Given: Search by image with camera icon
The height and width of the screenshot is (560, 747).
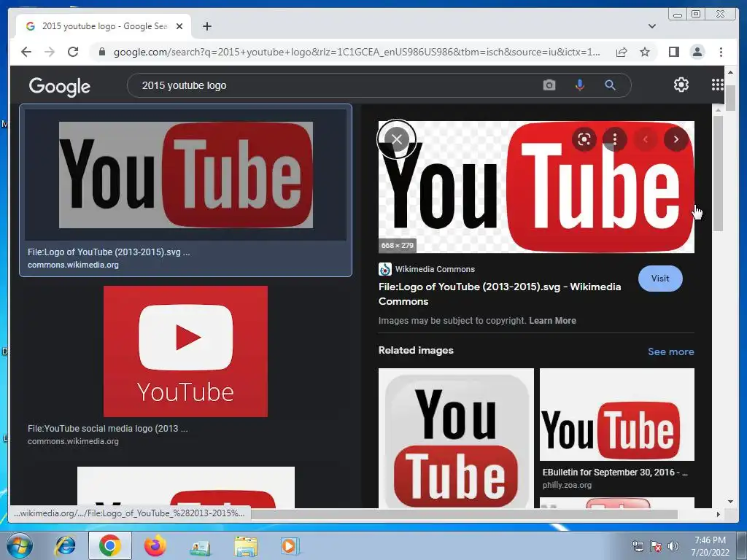Looking at the screenshot, I should [549, 85].
